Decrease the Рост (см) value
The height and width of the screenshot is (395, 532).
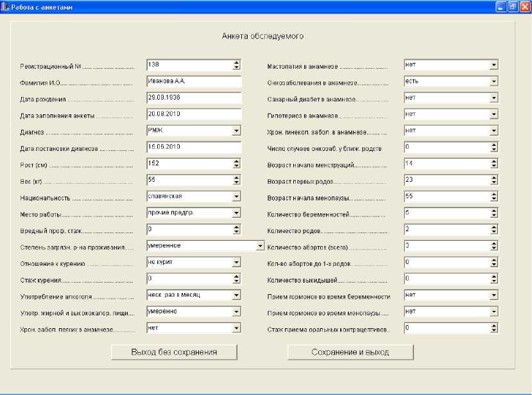(x=236, y=167)
